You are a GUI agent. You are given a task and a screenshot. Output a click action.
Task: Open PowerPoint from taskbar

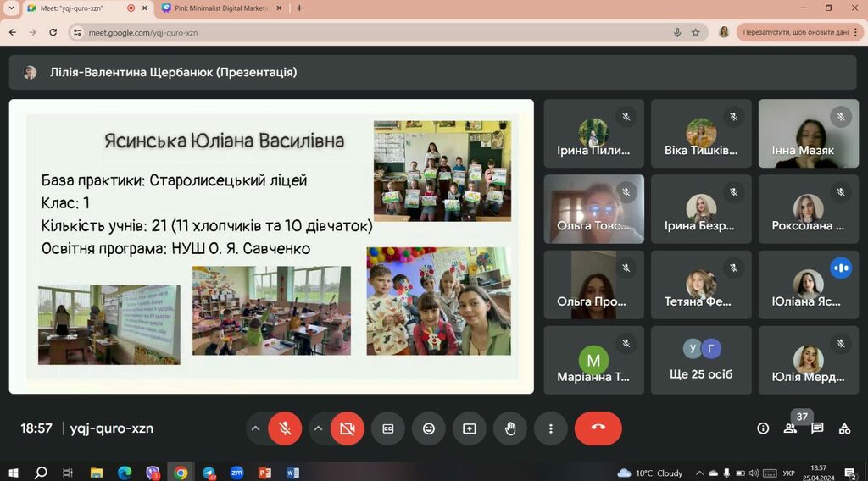(x=264, y=473)
